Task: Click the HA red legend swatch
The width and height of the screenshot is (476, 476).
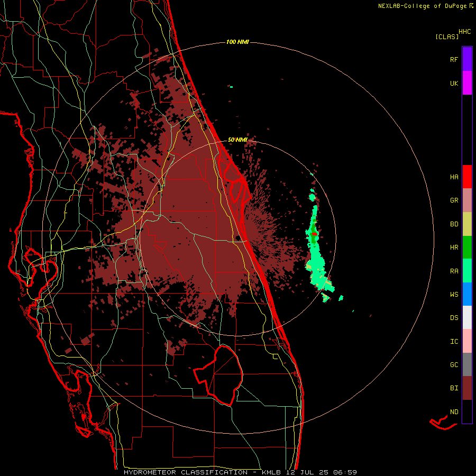Action: (x=467, y=177)
